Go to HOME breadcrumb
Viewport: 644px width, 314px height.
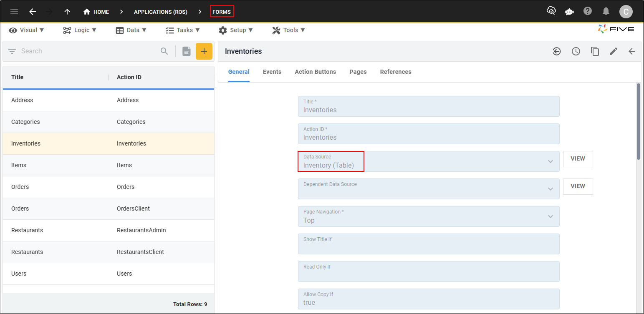[x=96, y=12]
